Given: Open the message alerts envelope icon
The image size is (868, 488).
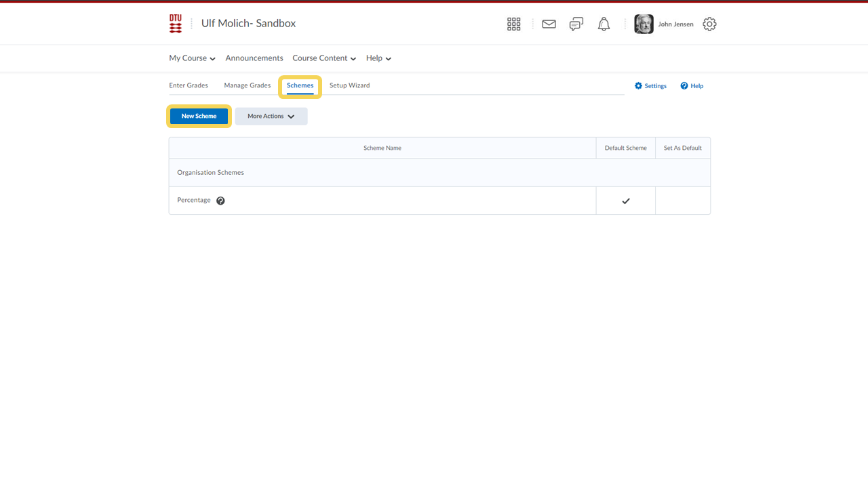Looking at the screenshot, I should pyautogui.click(x=549, y=24).
